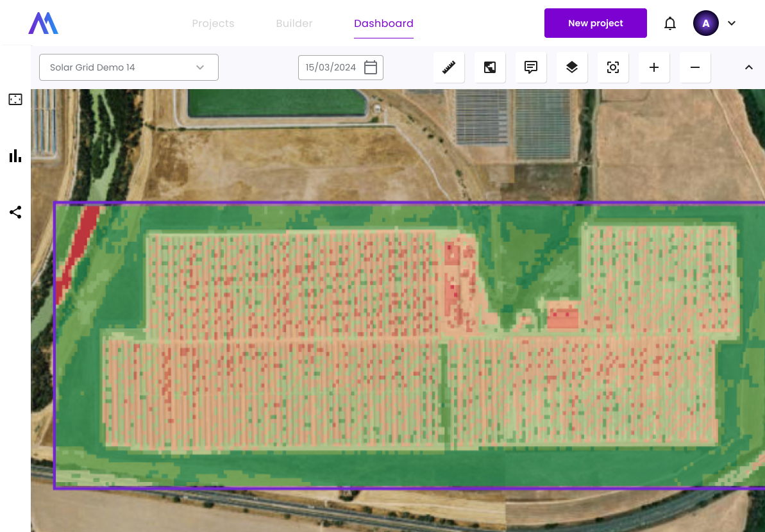Click the share icon in sidebar
The height and width of the screenshot is (532, 765).
pyautogui.click(x=15, y=212)
